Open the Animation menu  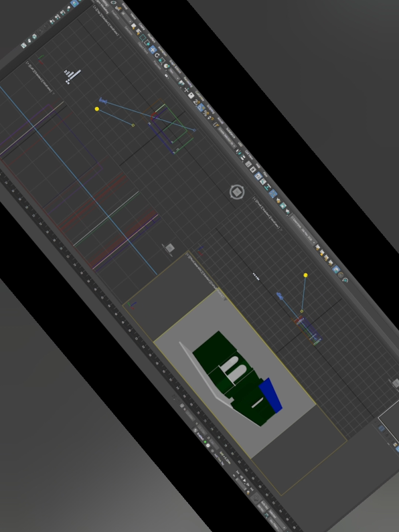click(x=163, y=52)
